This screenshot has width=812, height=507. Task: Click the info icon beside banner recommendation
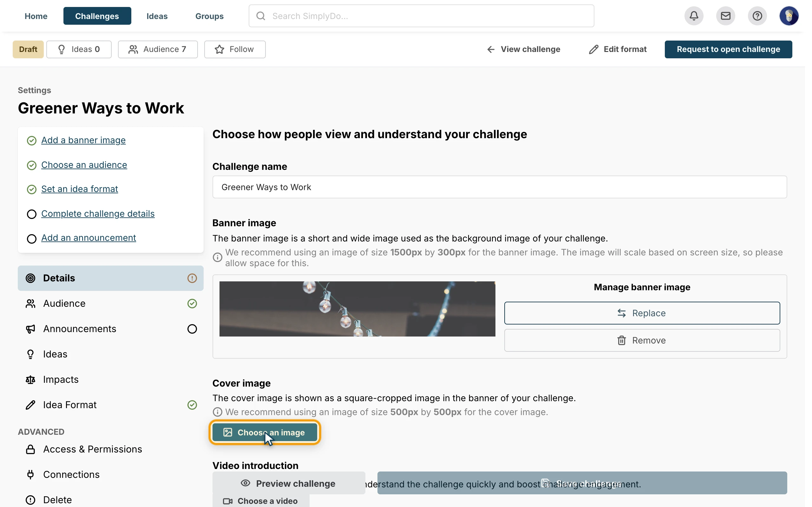[217, 258]
